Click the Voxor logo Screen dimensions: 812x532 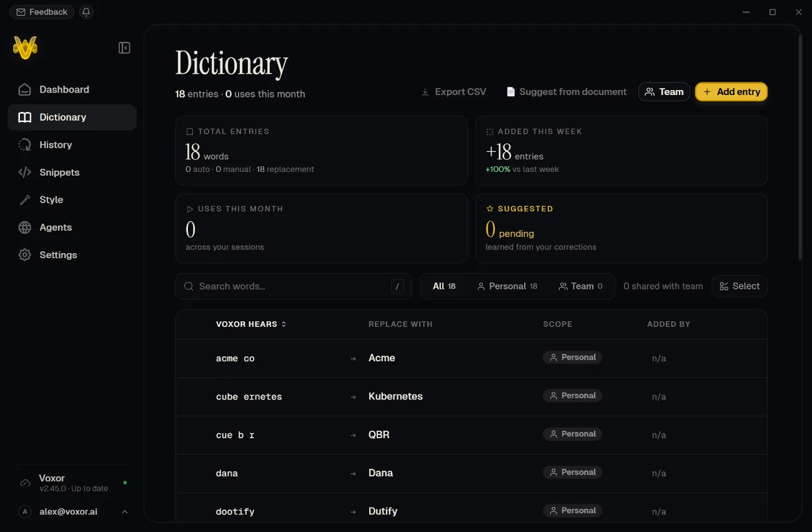pos(25,48)
